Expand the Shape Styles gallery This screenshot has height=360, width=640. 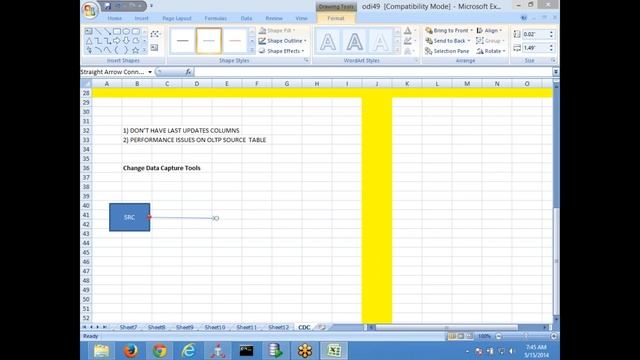(x=252, y=50)
